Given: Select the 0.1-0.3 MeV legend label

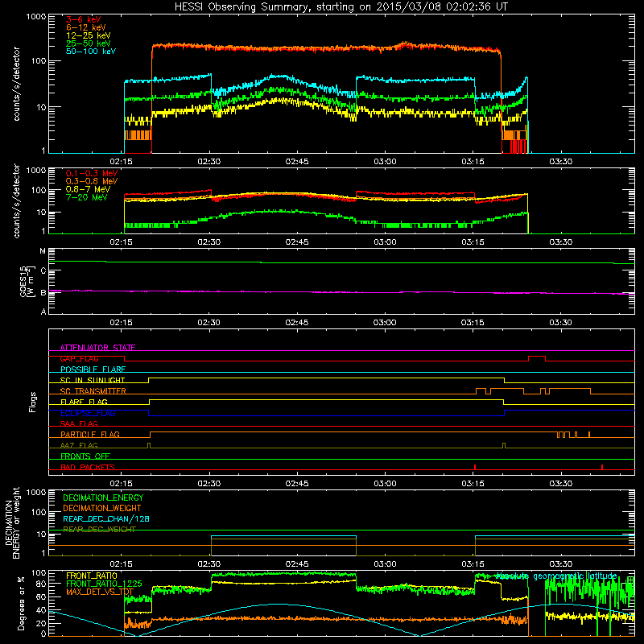Looking at the screenshot, I should point(92,173).
